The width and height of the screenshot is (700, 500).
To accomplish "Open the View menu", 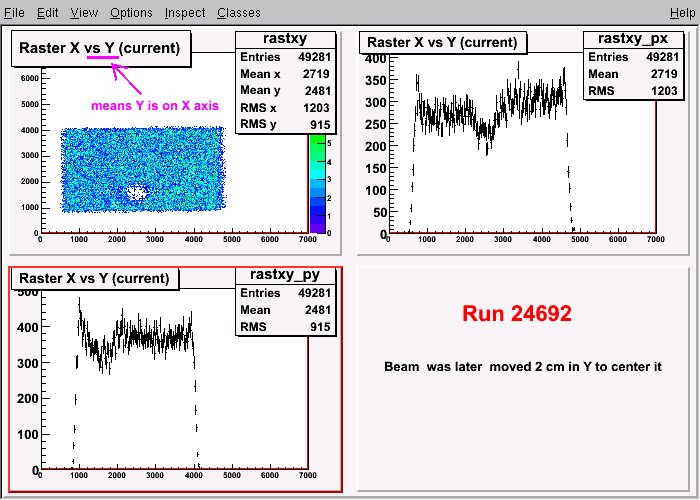I will tap(84, 12).
